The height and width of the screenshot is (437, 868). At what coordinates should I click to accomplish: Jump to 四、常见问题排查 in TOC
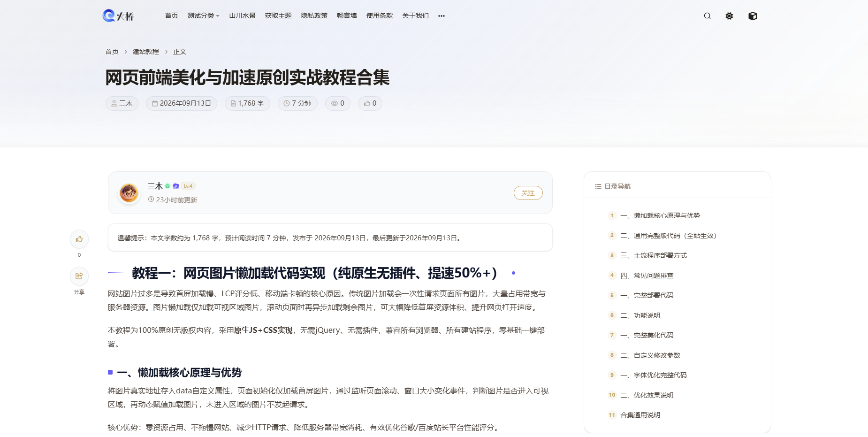[647, 276]
